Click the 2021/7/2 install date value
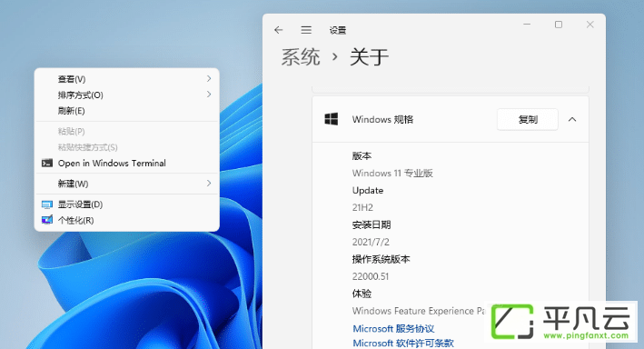Screen dimensions: 644x349 (371, 242)
